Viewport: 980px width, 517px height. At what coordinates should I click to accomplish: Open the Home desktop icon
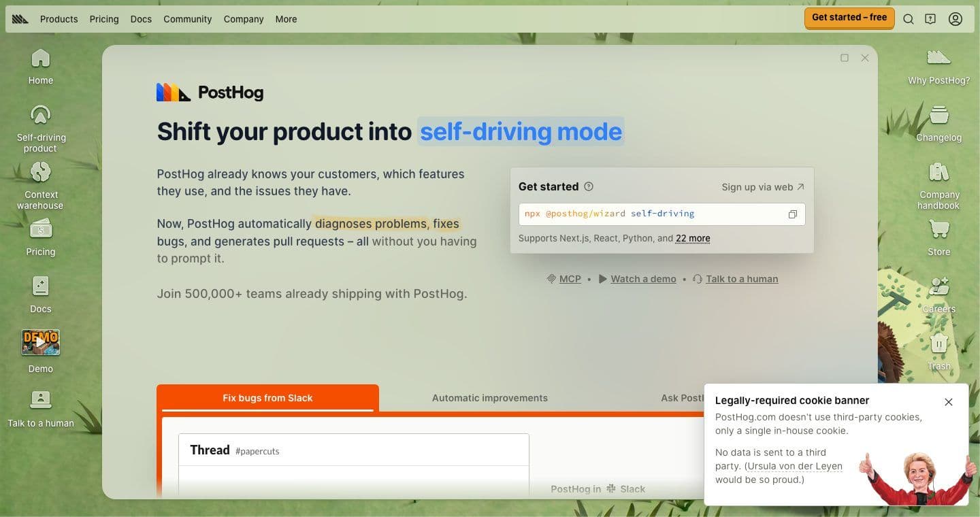(x=41, y=66)
